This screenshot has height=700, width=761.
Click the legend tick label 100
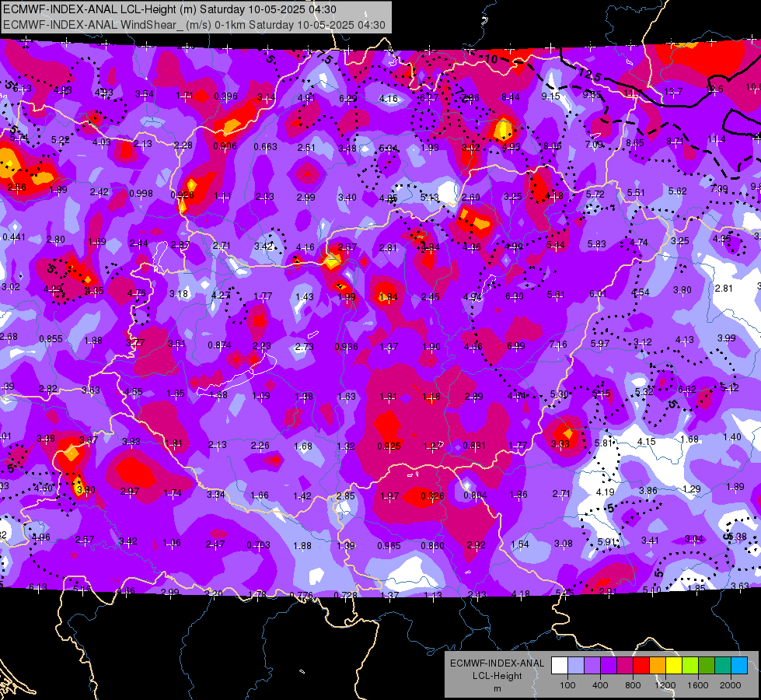coord(567,685)
